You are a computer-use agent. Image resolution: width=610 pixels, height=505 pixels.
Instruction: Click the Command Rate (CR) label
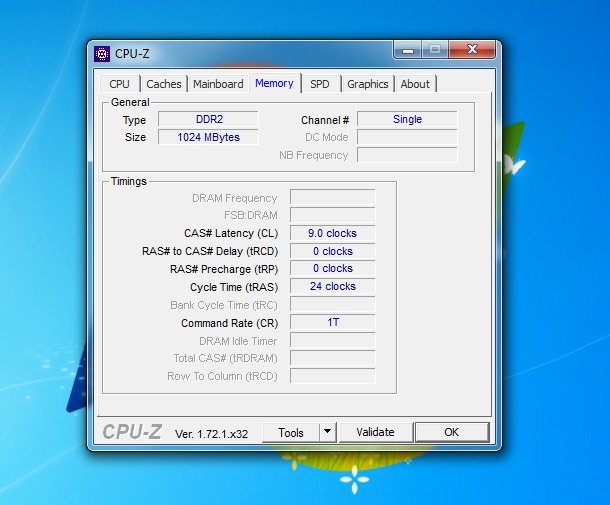pyautogui.click(x=230, y=323)
